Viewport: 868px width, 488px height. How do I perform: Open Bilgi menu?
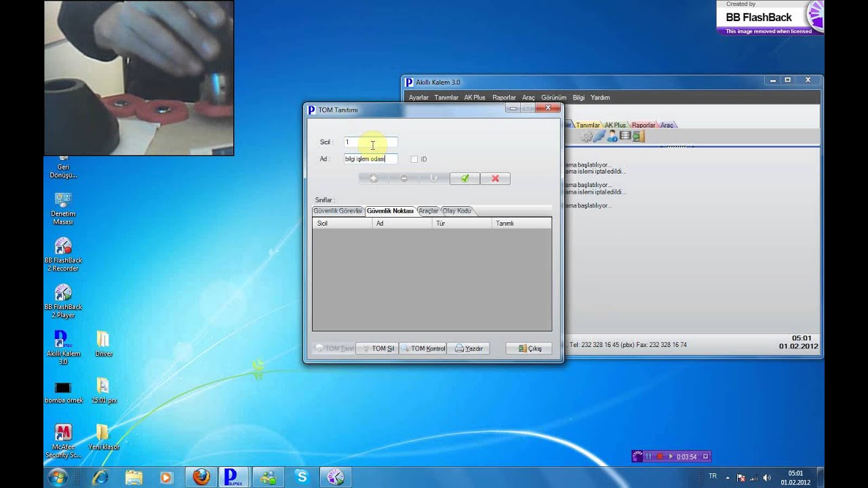click(x=578, y=98)
